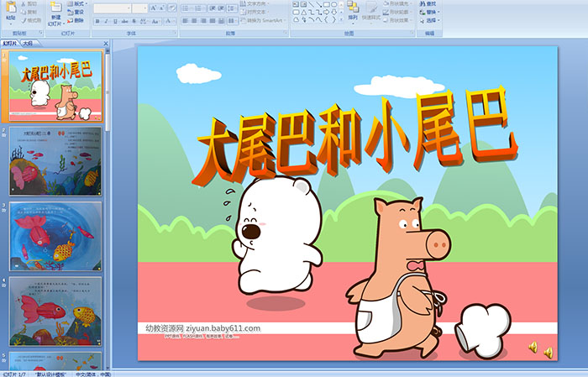Reset the slide with 重设
Viewport: 588px width, 377px height.
(x=76, y=12)
